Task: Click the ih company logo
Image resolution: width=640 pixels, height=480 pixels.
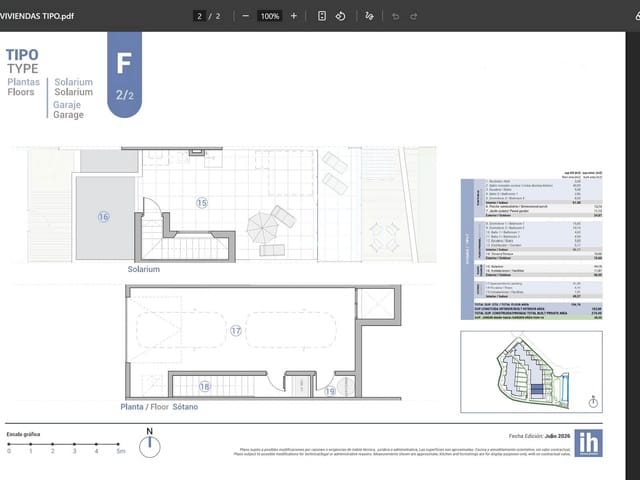Action: [x=588, y=443]
